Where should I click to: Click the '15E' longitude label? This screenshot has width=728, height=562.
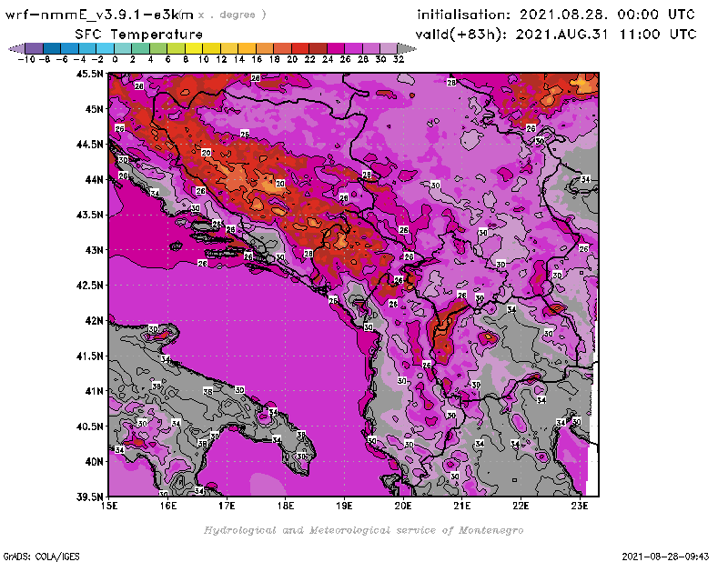pyautogui.click(x=109, y=506)
